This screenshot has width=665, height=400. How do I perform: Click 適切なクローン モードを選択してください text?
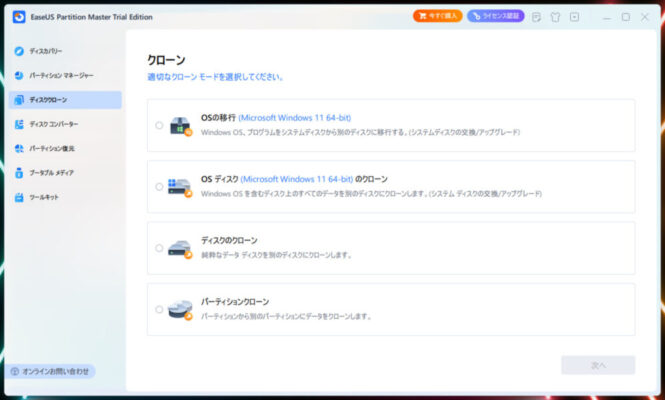tap(215, 77)
